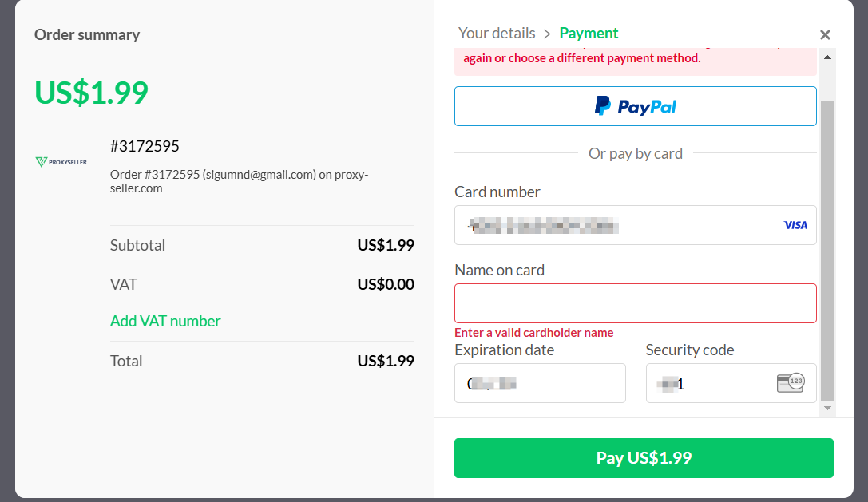
Task: Go back to the Your details step
Action: coord(497,33)
